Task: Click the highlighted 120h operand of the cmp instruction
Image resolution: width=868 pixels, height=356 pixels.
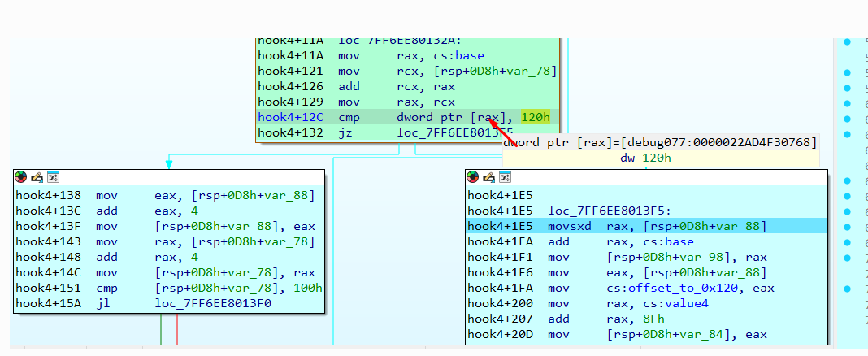Action: (535, 117)
